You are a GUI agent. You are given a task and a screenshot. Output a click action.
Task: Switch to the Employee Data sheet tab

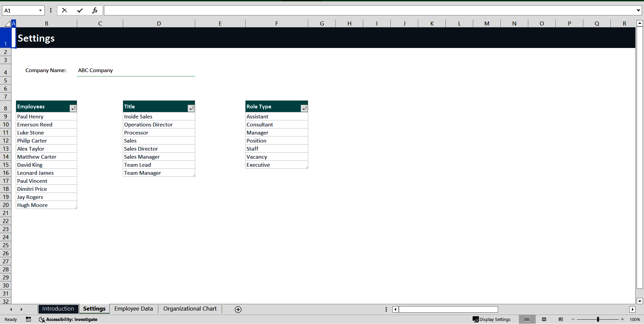(133, 309)
